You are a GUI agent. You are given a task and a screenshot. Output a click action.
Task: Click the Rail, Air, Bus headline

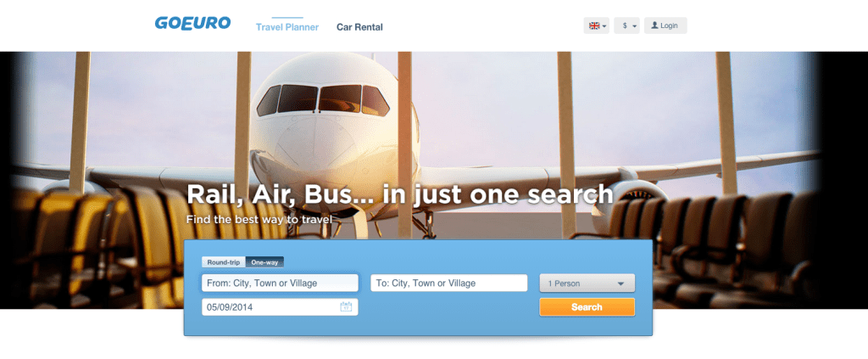(x=400, y=194)
